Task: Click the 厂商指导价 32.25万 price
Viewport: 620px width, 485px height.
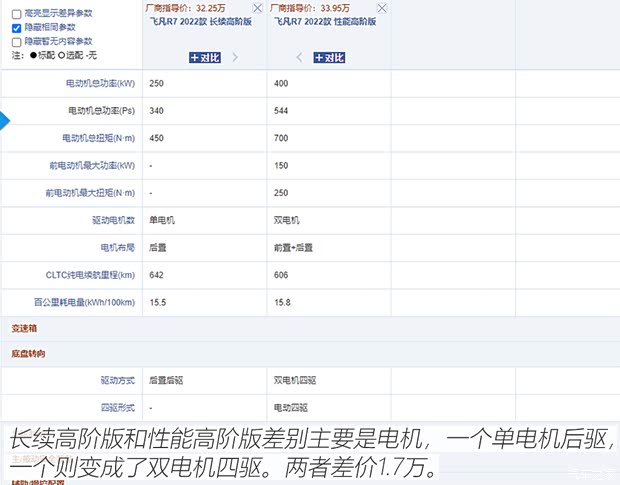Action: (185, 8)
